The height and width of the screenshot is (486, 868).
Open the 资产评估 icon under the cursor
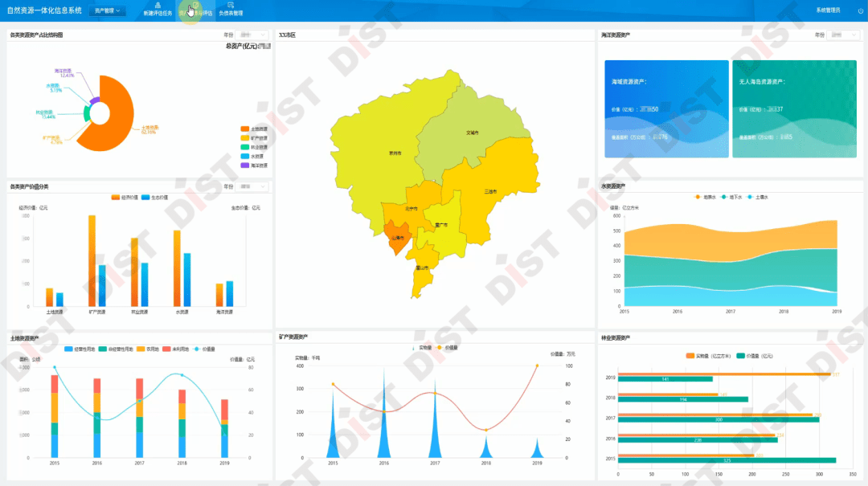point(195,10)
